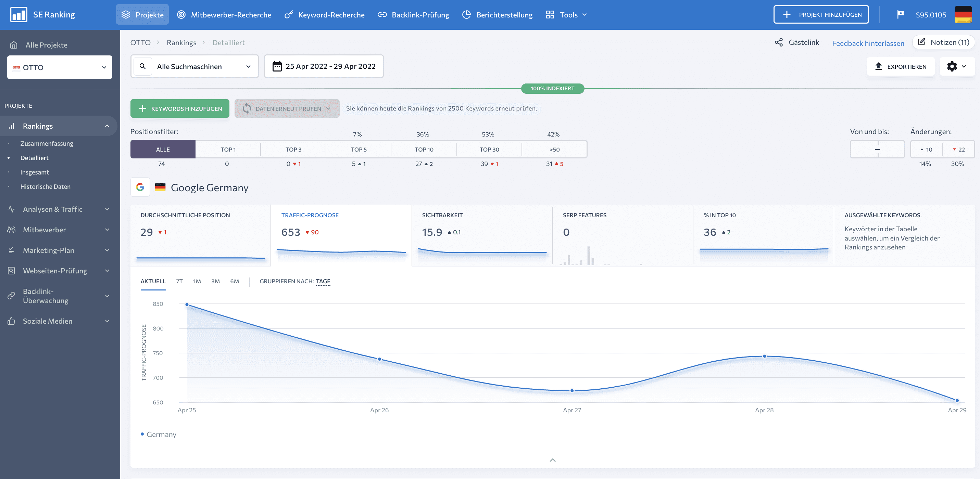Viewport: 980px width, 479px height.
Task: Click the Alle Projekte home icon
Action: click(x=14, y=45)
